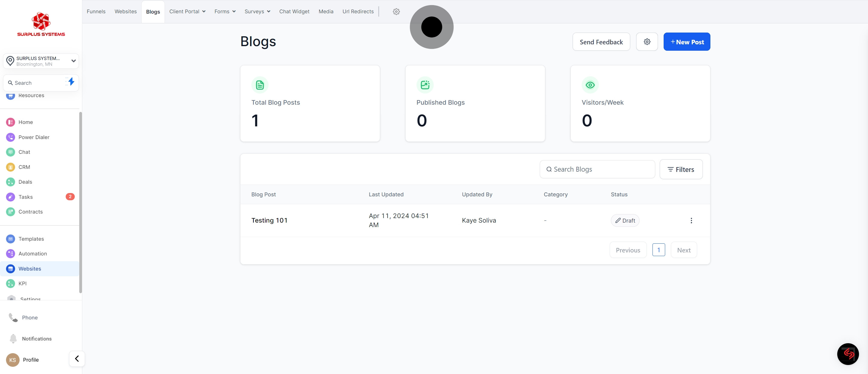The height and width of the screenshot is (374, 868).
Task: Switch to the Funnels tab
Action: (96, 11)
